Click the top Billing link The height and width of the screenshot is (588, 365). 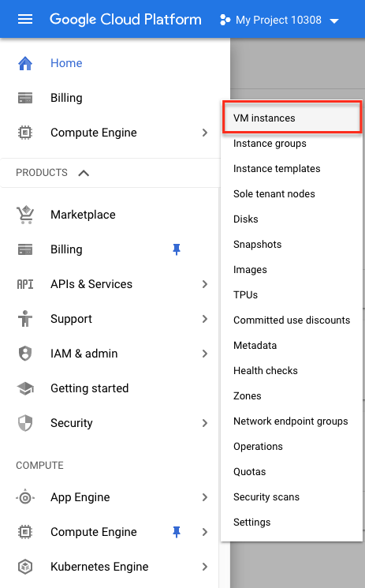click(x=66, y=98)
